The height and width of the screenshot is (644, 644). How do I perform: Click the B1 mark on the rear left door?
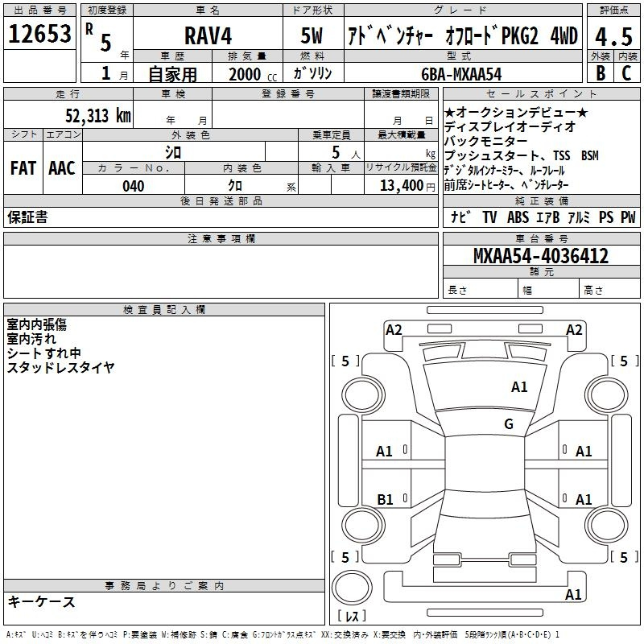[x=385, y=499]
